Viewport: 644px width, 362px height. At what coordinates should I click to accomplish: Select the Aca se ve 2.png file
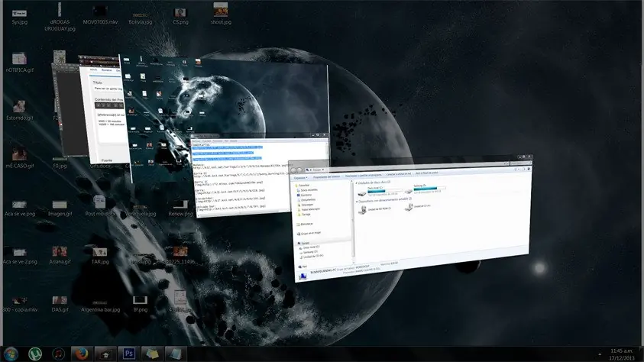[x=19, y=255]
